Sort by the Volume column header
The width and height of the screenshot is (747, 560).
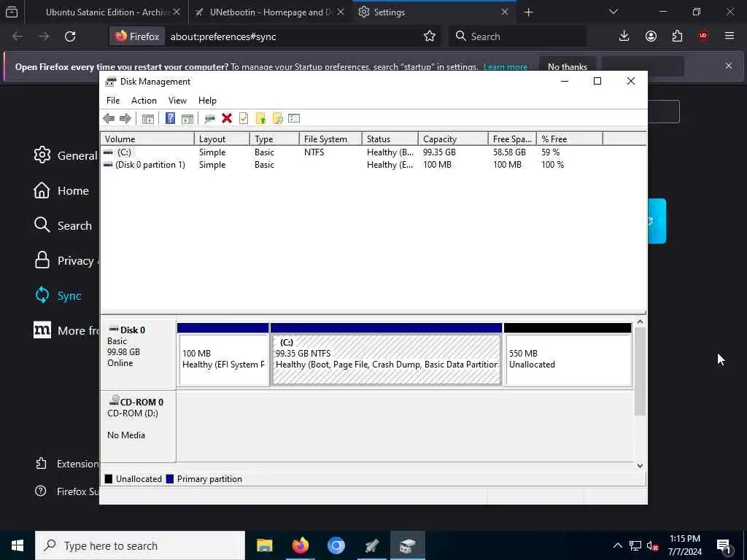point(147,139)
